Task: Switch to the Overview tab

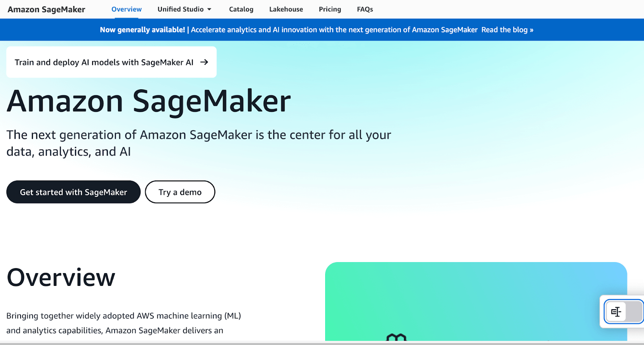Action: [126, 9]
